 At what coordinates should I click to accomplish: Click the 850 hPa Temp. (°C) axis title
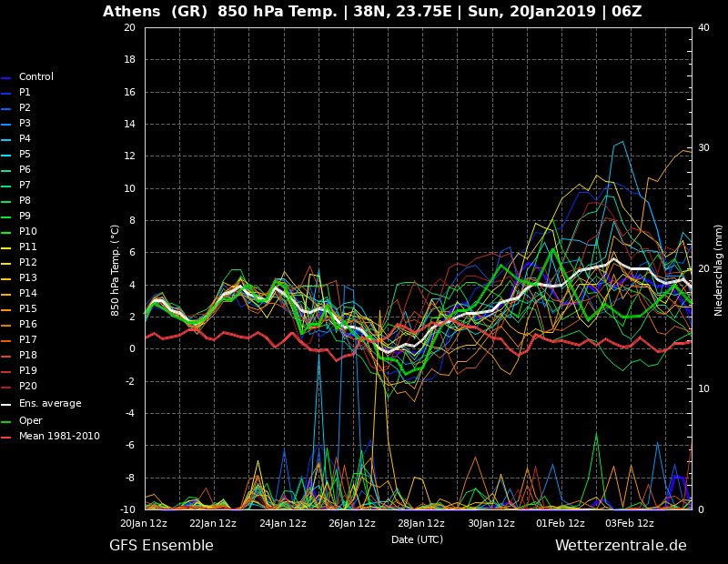(116, 270)
